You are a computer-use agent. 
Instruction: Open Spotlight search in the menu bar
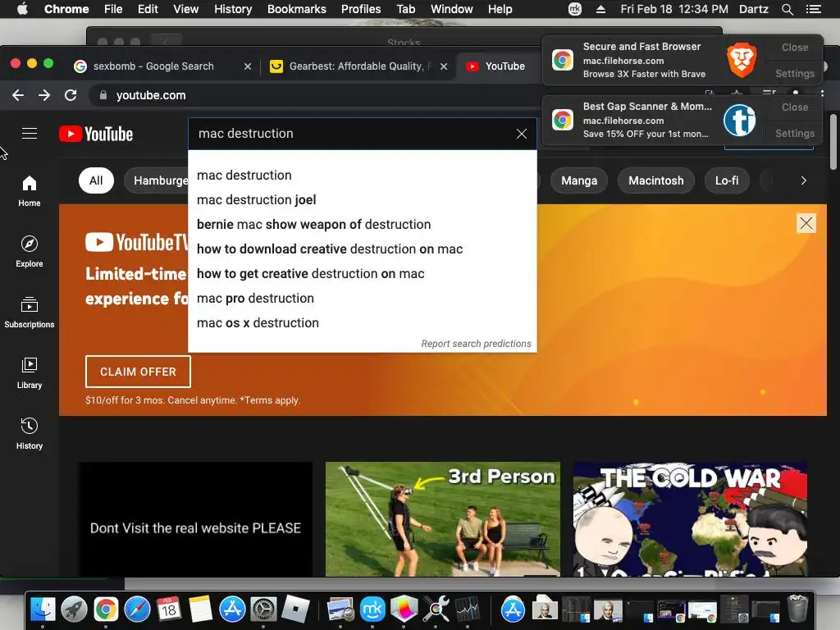coord(787,9)
